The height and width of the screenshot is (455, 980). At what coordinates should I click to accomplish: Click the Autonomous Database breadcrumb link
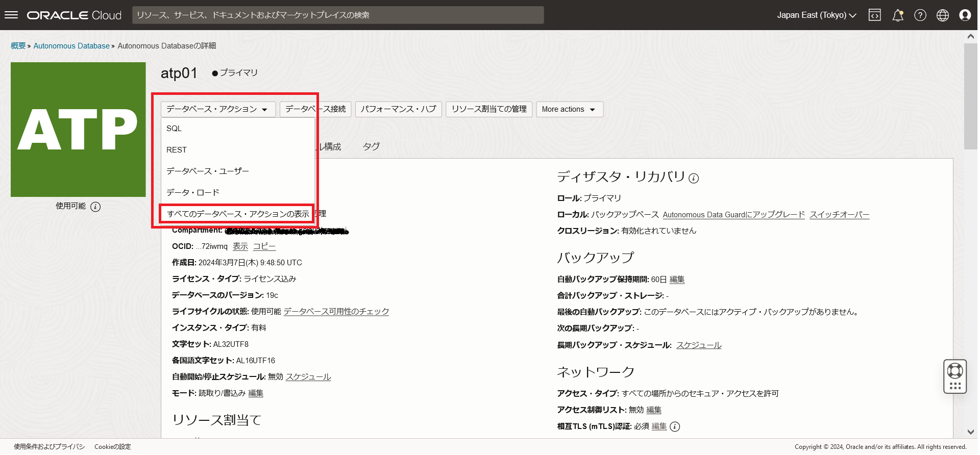[71, 46]
